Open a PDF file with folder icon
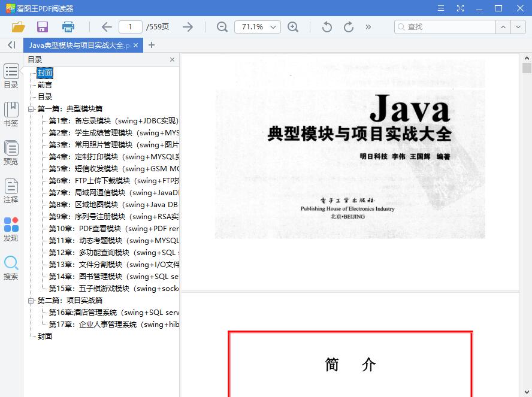532x397 pixels. 19,27
